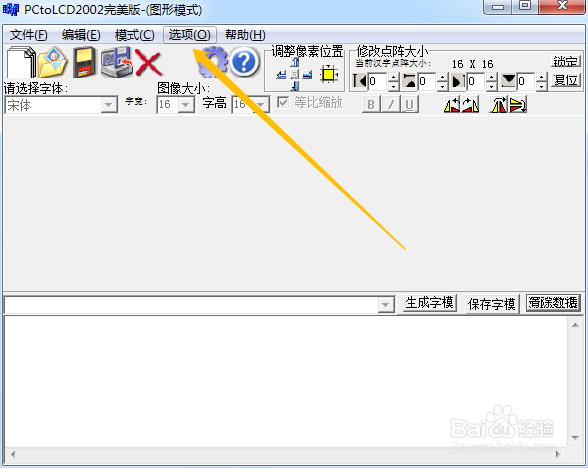Open the 选项(O) menu

[x=190, y=35]
